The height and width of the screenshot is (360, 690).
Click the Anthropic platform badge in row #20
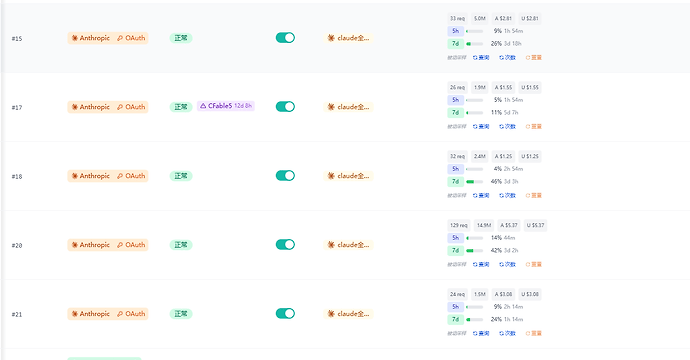tap(91, 245)
